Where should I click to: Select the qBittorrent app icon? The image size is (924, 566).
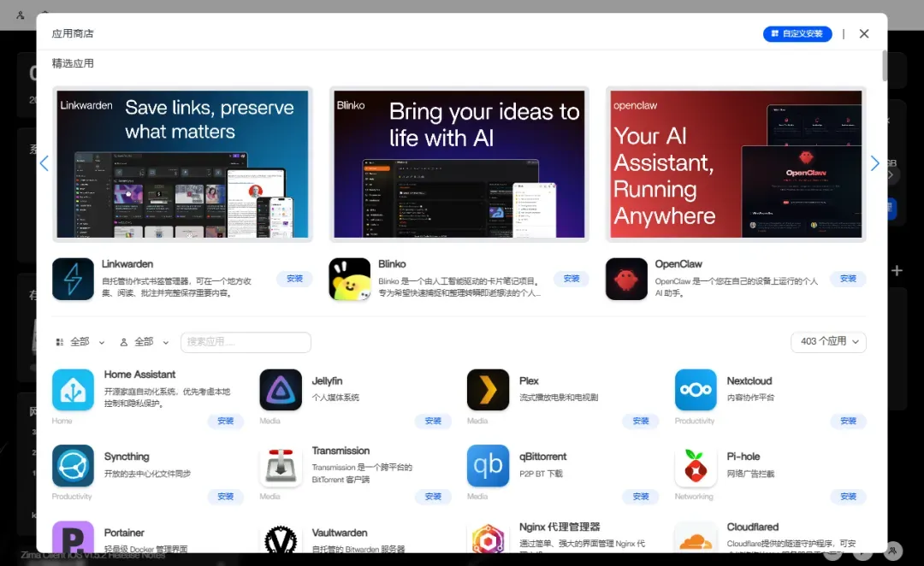point(488,466)
